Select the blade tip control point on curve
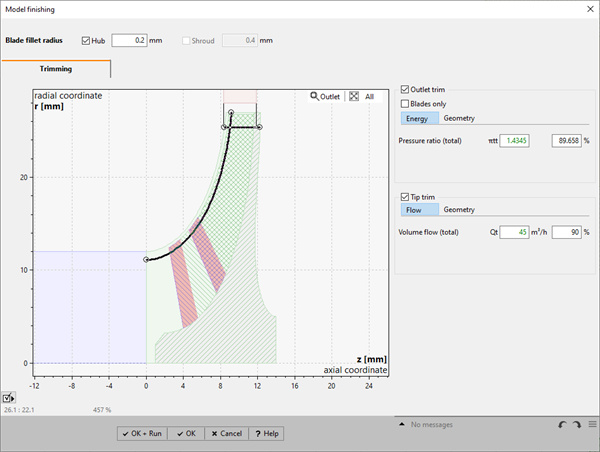 coord(230,113)
